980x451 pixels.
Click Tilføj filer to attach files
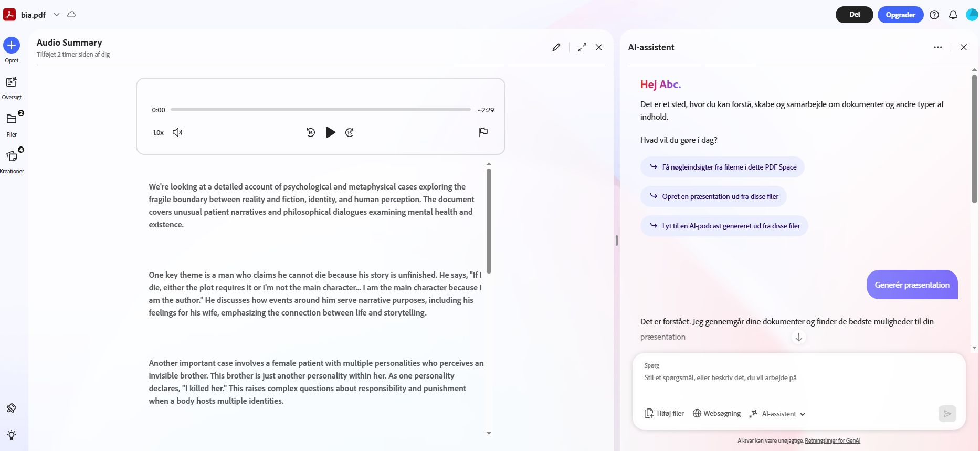(664, 414)
